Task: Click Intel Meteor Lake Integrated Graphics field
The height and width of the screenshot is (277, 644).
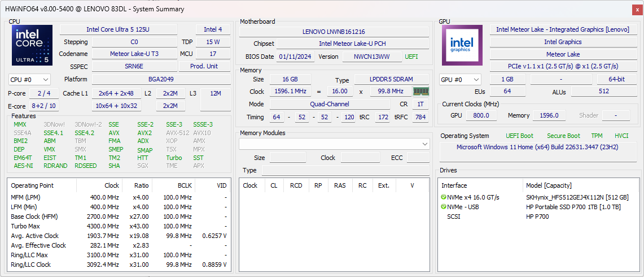Action: (x=563, y=29)
